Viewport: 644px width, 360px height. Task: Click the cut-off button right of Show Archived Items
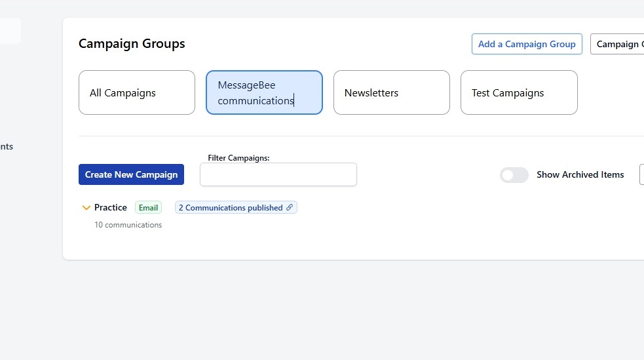641,175
